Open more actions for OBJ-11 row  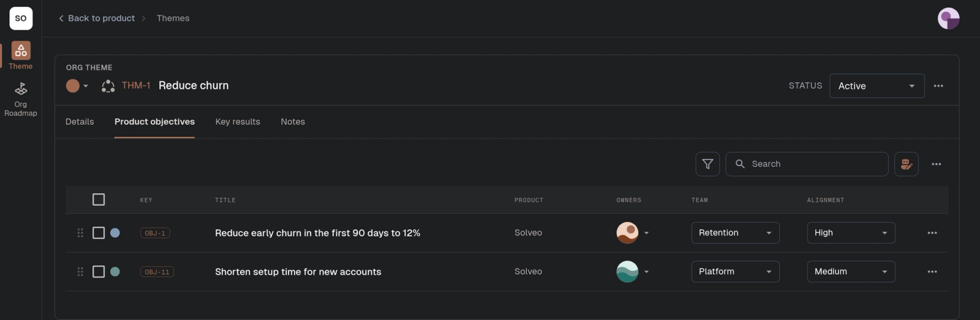[932, 272]
